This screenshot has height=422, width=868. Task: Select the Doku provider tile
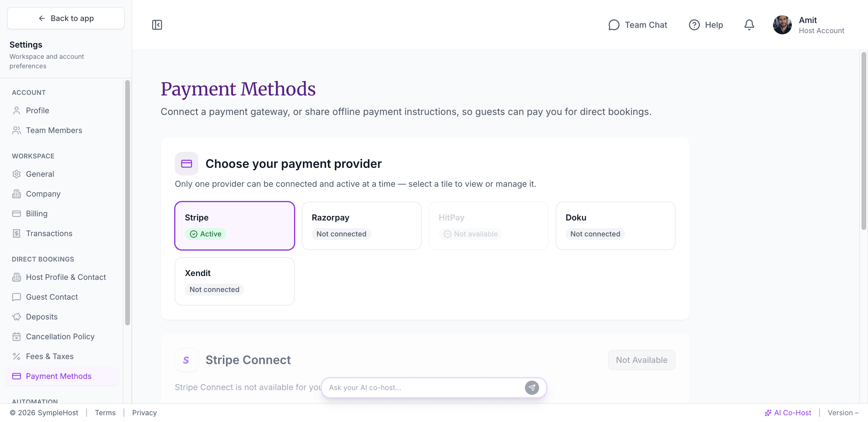tap(615, 226)
